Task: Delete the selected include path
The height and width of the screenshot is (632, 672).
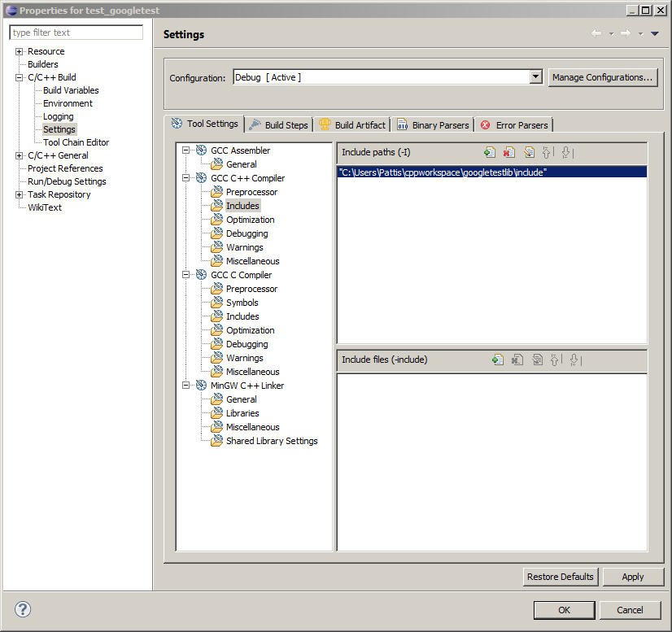Action: click(509, 153)
